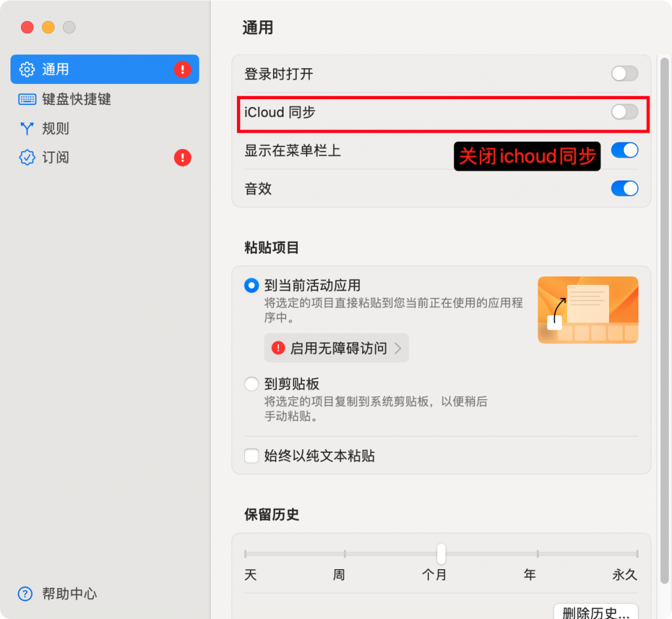Select the gear icon for 通用 settings

[x=27, y=69]
